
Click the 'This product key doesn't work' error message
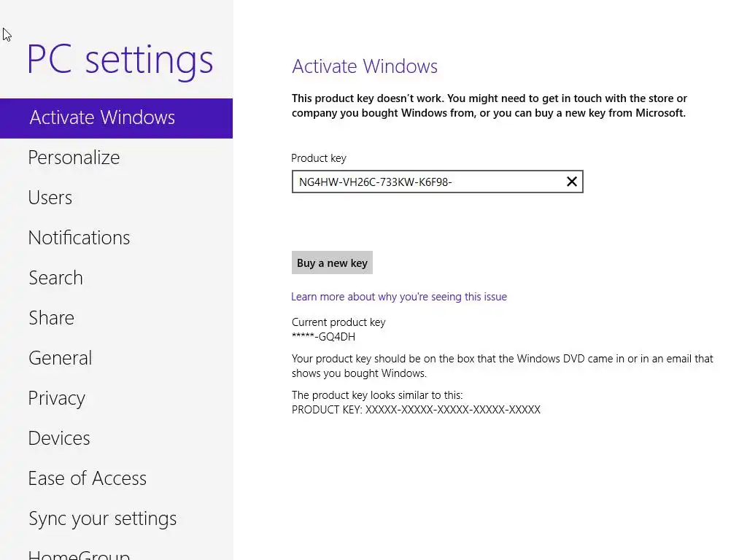[x=489, y=106]
